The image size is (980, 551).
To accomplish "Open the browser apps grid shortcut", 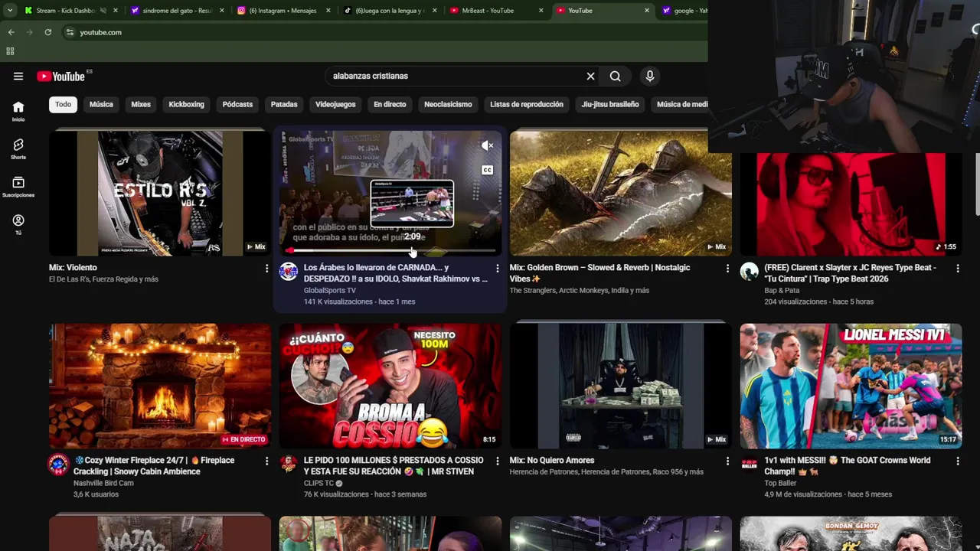I will (10, 51).
